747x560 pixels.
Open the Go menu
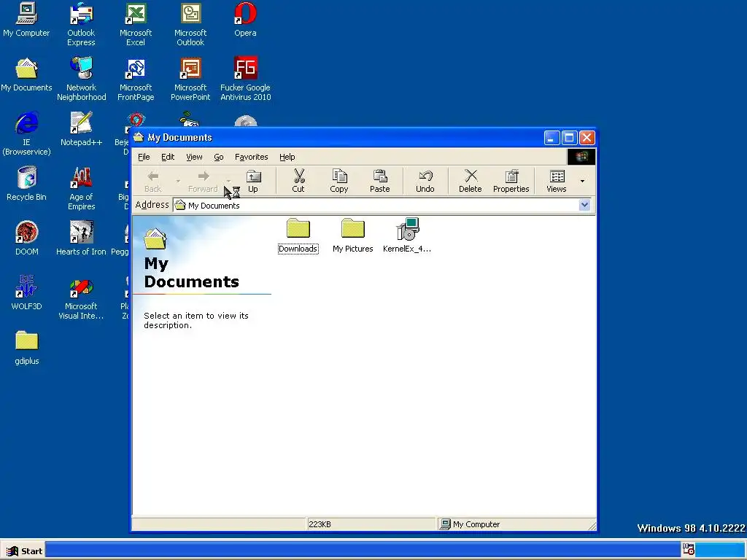[x=219, y=157]
